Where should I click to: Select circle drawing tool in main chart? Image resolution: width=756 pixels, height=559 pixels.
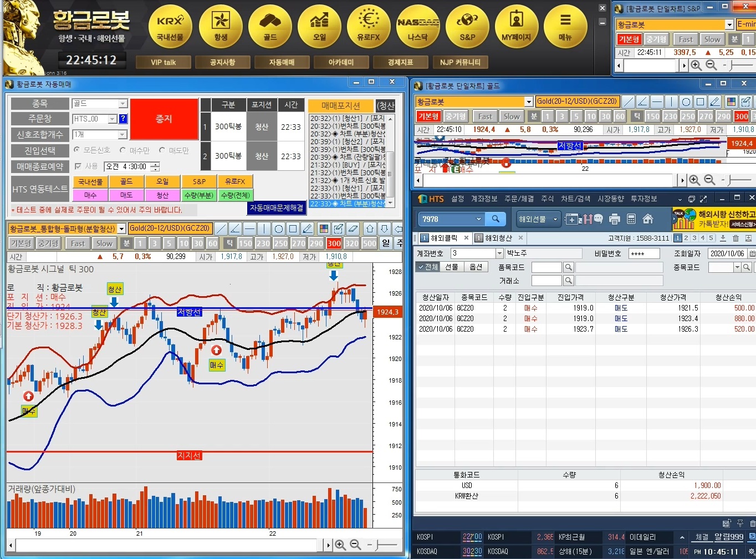(x=278, y=228)
